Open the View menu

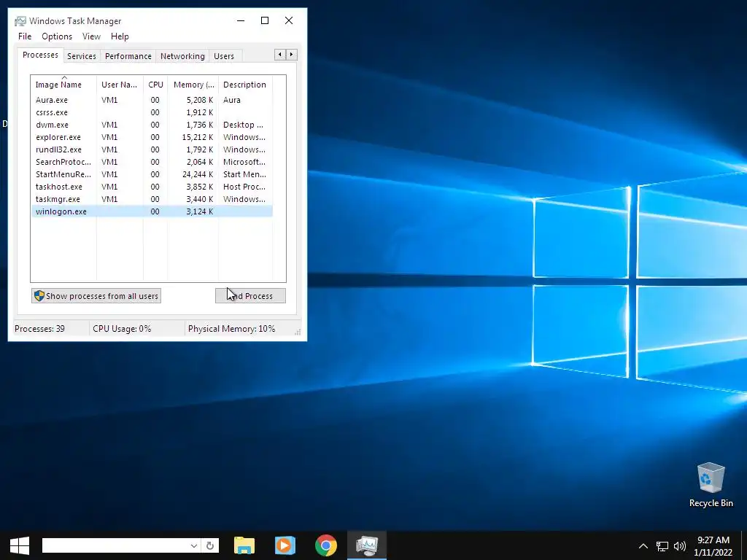click(x=91, y=36)
